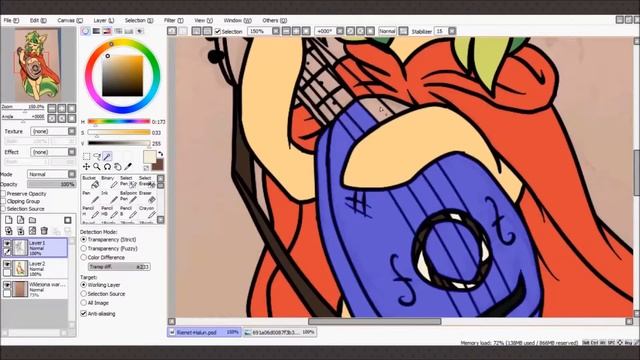This screenshot has width=640, height=360.
Task: Create a new layer folder
Action: coord(32,220)
